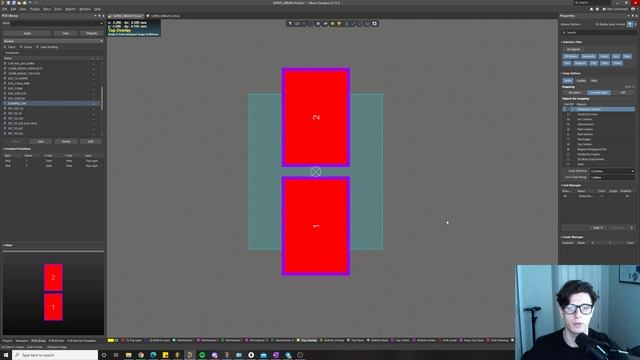
Task: Toggle the Zoom checkbox in PCB Library
Action: click(x=21, y=47)
